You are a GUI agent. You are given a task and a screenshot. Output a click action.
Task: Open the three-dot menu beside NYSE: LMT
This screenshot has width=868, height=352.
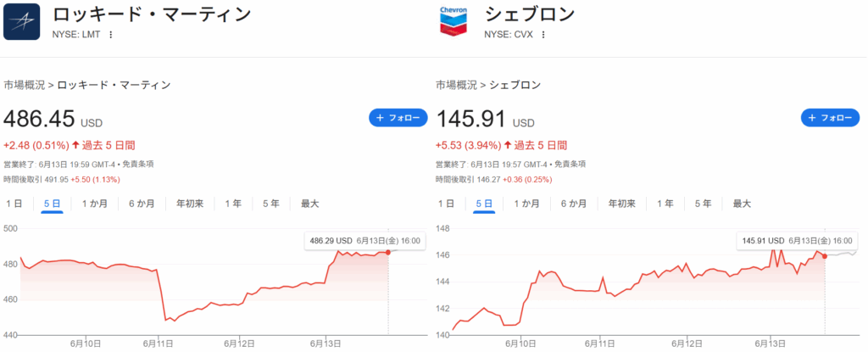pos(110,35)
